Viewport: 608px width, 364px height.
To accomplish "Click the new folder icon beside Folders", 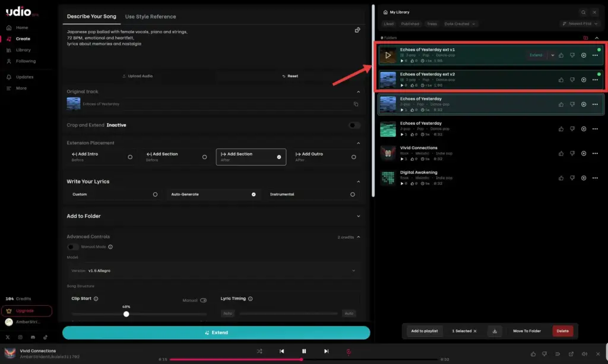I will point(585,38).
